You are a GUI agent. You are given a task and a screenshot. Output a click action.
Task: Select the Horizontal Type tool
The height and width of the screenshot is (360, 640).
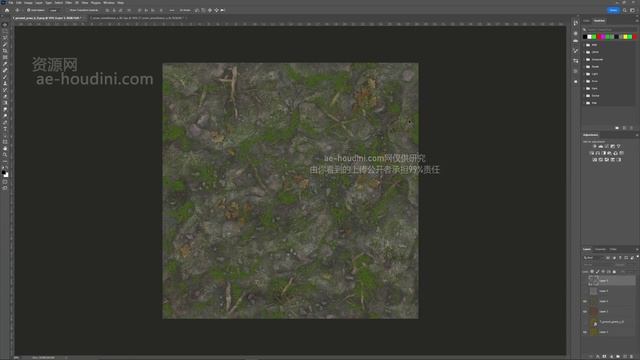5,129
